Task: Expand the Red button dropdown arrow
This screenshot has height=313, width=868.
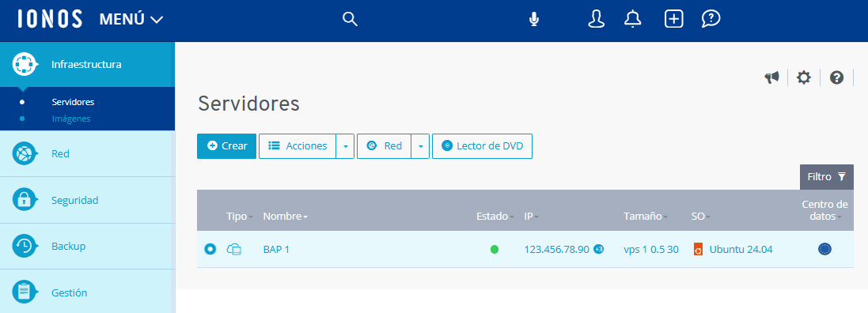Action: pyautogui.click(x=421, y=146)
